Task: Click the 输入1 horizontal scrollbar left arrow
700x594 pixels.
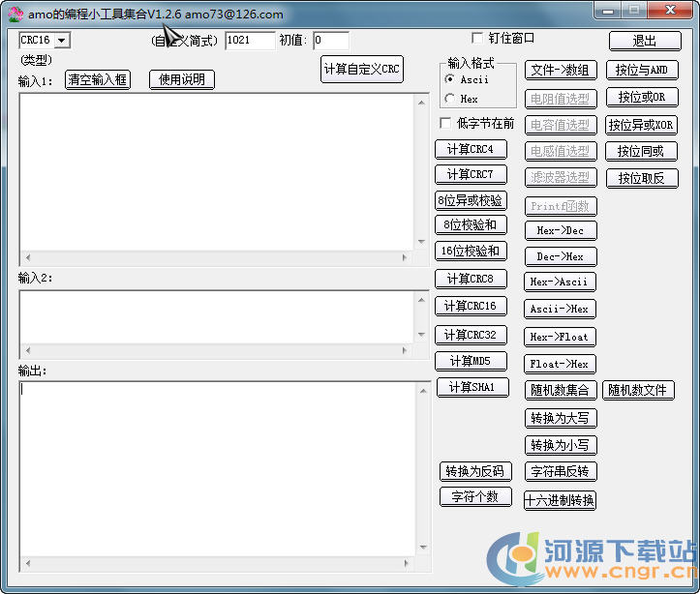Action: point(28,257)
